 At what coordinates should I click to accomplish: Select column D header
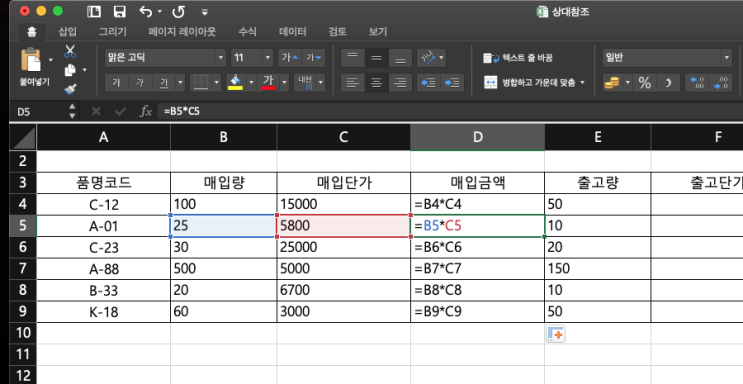pos(478,137)
